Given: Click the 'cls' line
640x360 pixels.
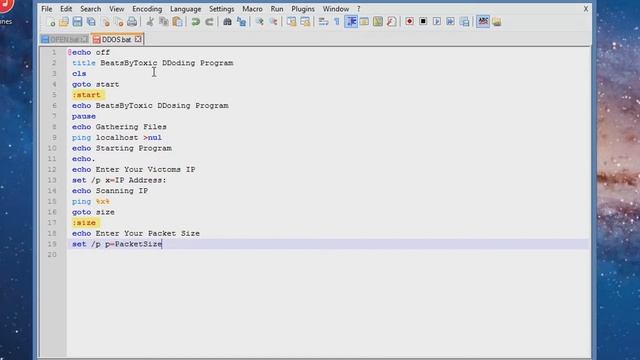Looking at the screenshot, I should point(79,73).
